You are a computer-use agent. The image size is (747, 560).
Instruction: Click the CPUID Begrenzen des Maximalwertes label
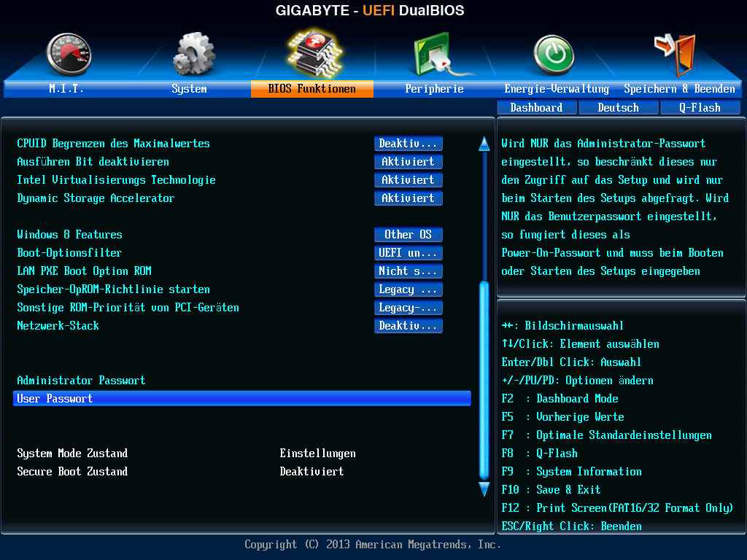pyautogui.click(x=113, y=144)
